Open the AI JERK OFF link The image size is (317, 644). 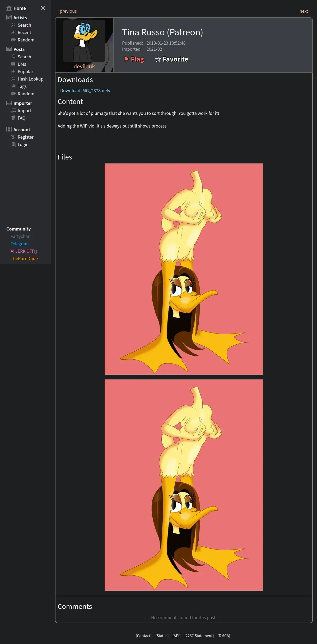click(x=24, y=251)
